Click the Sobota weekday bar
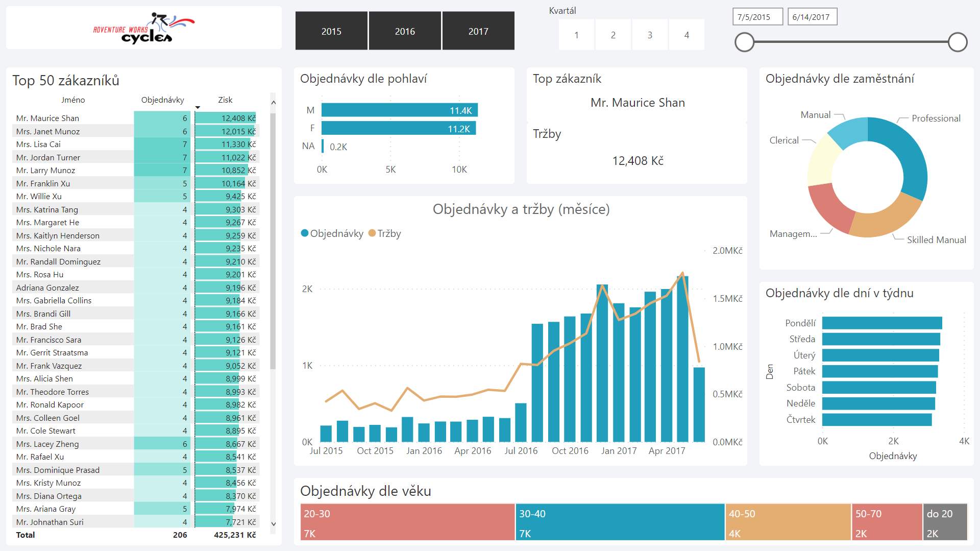The image size is (980, 551). click(879, 388)
